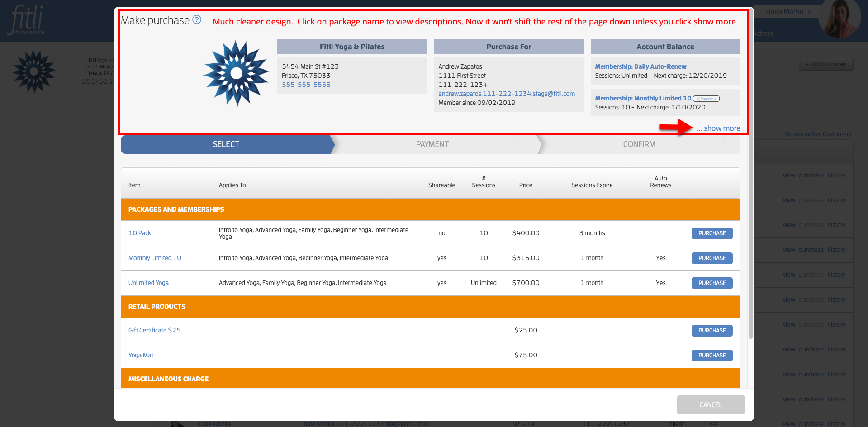868x427 pixels.
Task: Expand the Hana Martin user dropdown
Action: pyautogui.click(x=788, y=12)
